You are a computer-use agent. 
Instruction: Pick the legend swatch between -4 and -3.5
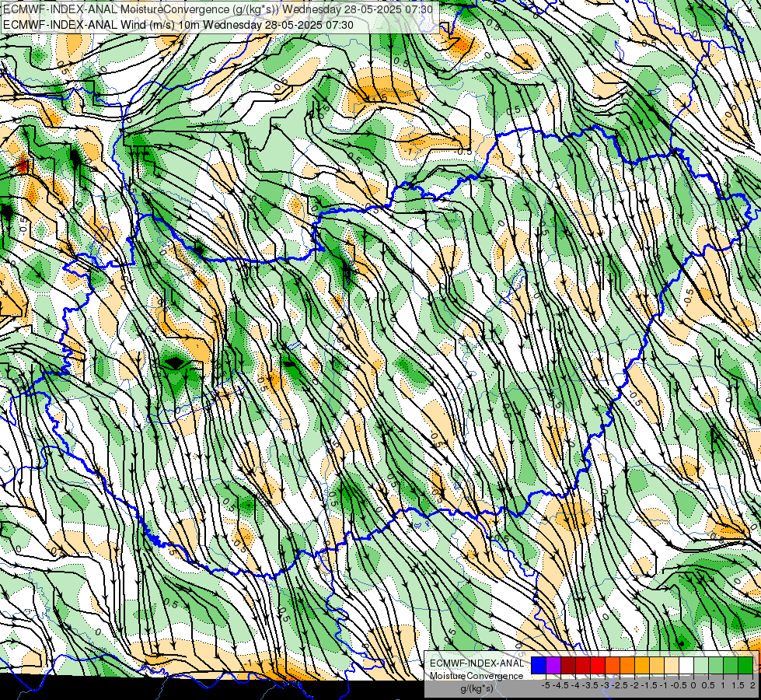tap(583, 665)
